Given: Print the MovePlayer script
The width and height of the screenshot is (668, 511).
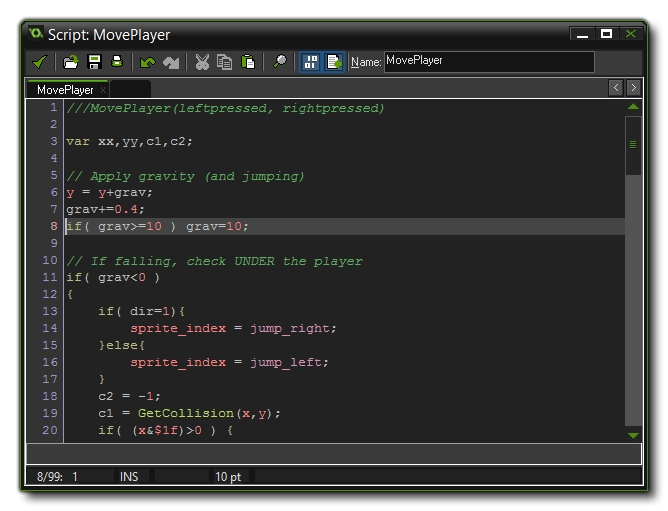Looking at the screenshot, I should [116, 62].
